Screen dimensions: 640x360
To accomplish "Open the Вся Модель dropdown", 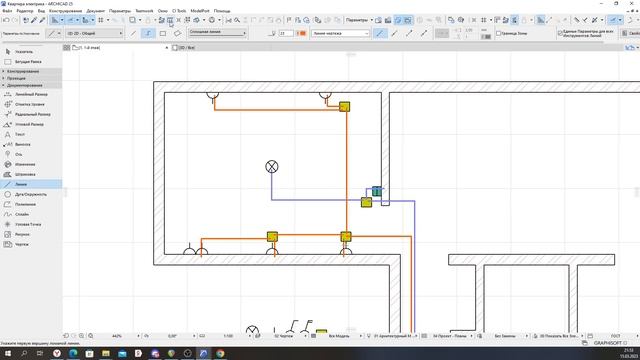I will pyautogui.click(x=340, y=336).
